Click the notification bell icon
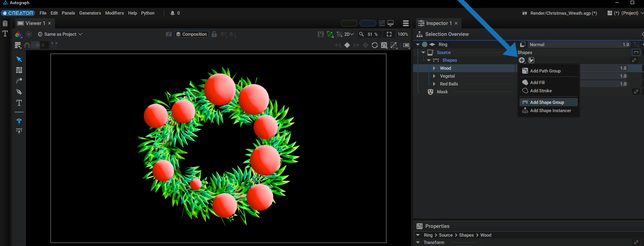Image resolution: width=644 pixels, height=246 pixels. pos(173,13)
